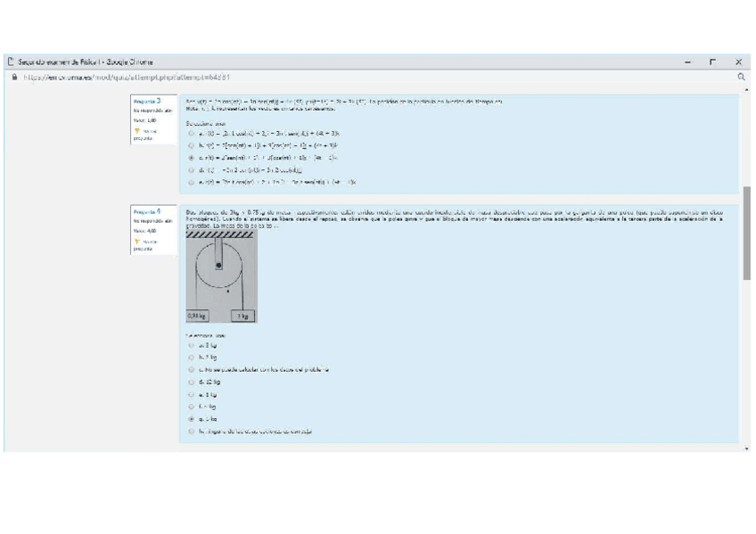Select option a in Pregunta 4
Viewport: 756px width, 534px height.
click(192, 344)
